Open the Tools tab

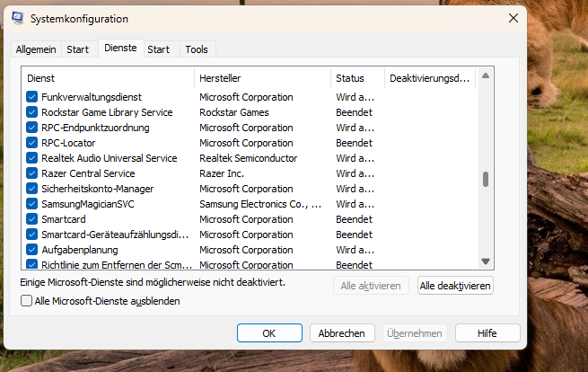pos(197,49)
